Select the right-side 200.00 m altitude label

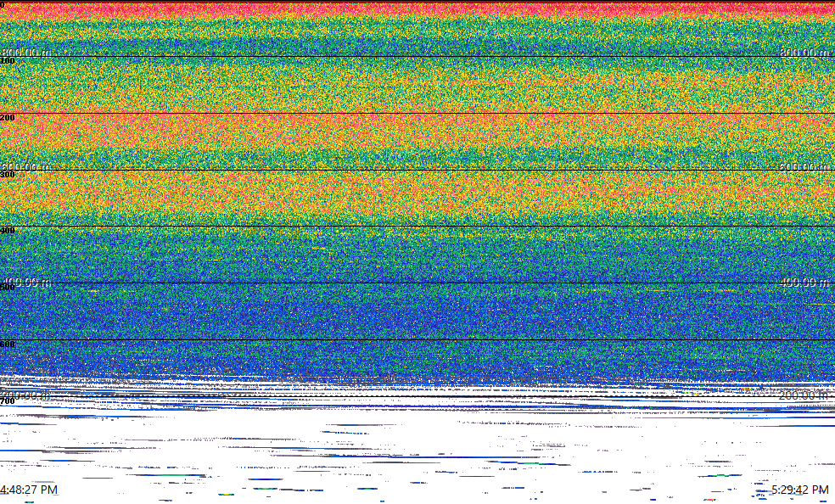click(804, 395)
